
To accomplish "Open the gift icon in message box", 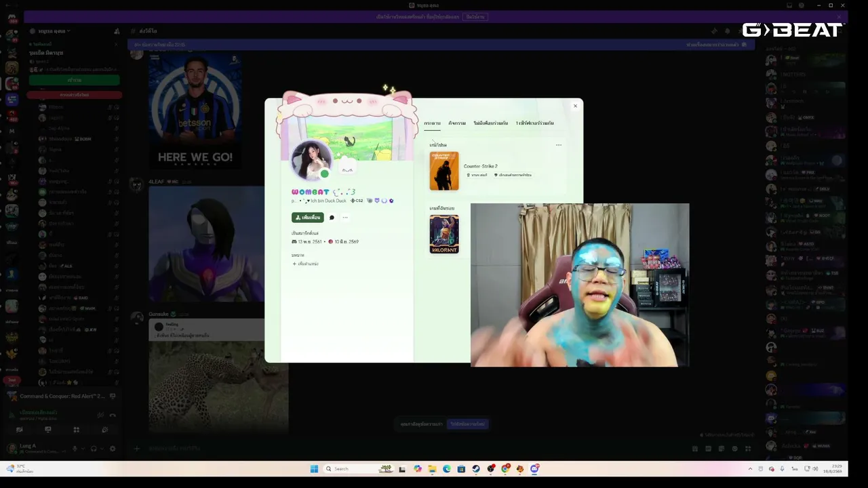I will click(695, 449).
